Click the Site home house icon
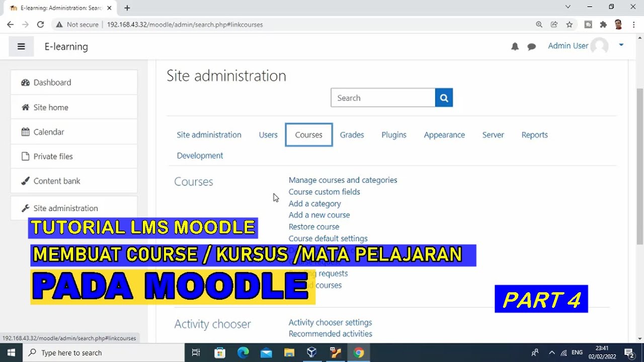The height and width of the screenshot is (362, 644). [25, 107]
